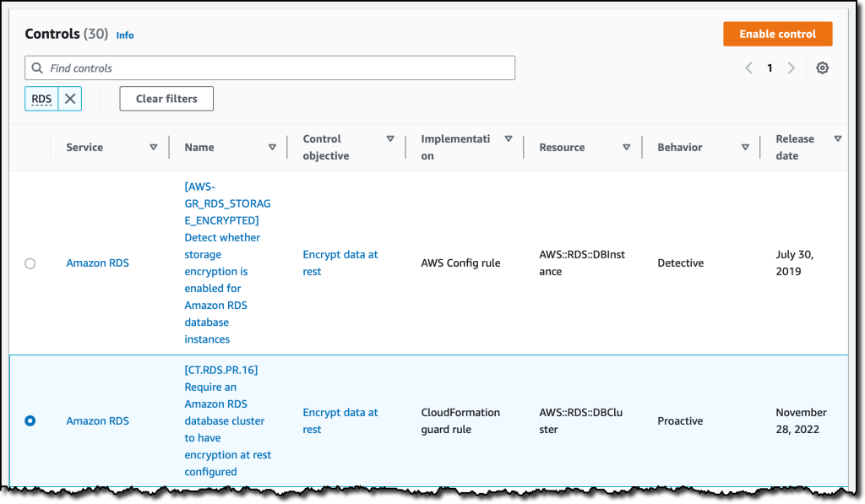865x504 pixels.
Task: Click the Proactive behavior cell
Action: click(680, 420)
